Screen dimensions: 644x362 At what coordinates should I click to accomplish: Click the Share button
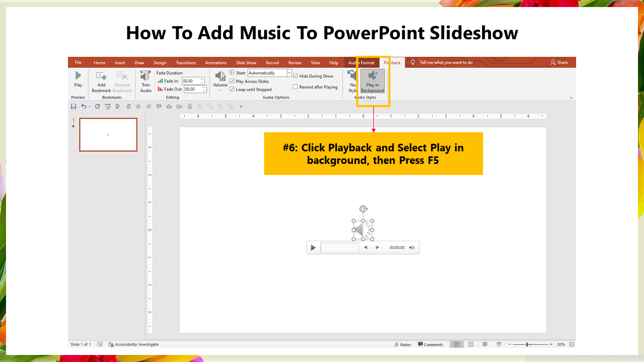point(559,62)
